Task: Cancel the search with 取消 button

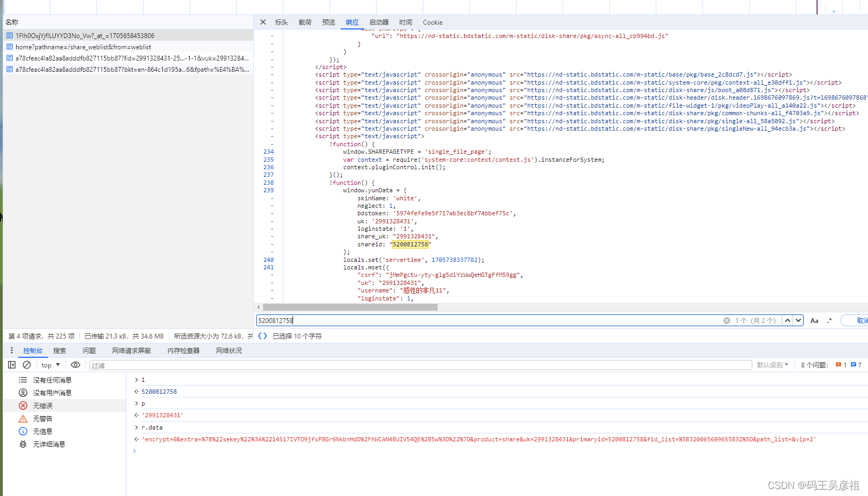Action: (856, 320)
